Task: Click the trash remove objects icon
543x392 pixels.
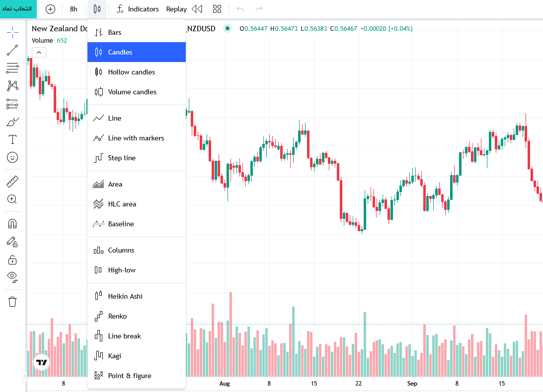Action: tap(12, 301)
